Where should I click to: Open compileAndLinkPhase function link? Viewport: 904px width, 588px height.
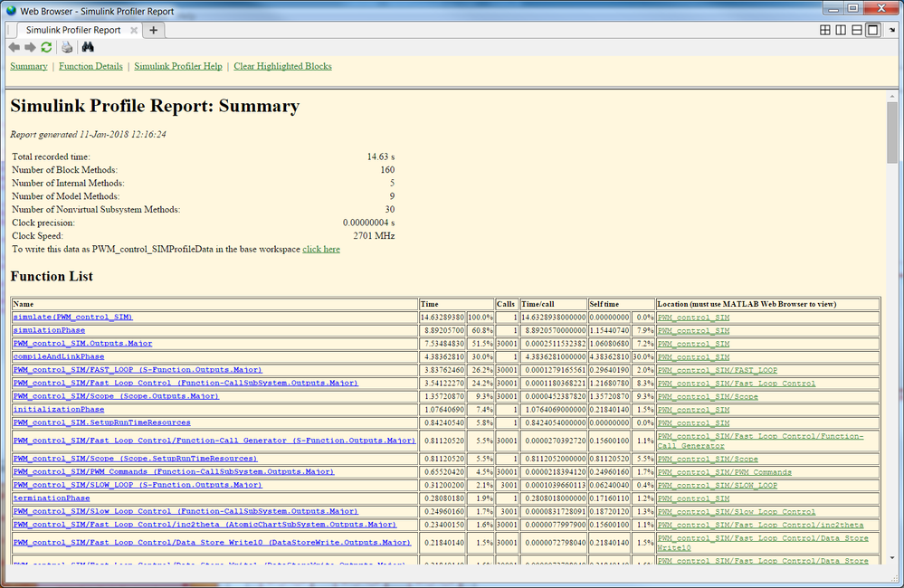click(x=59, y=356)
